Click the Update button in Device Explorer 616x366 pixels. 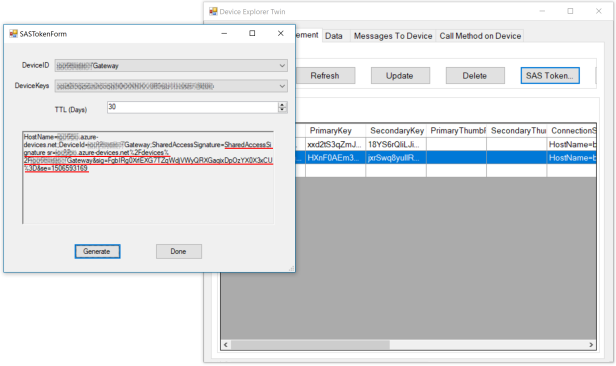pos(400,75)
